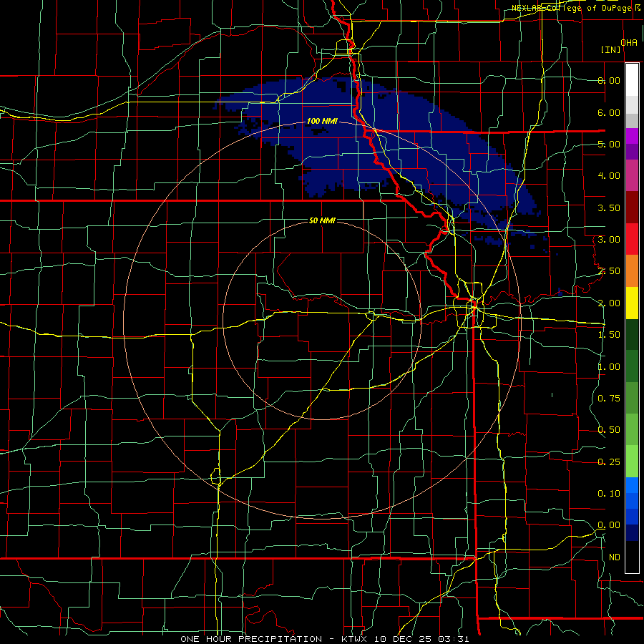Click the "[IN]" units label
644x644 pixels.
(611, 49)
